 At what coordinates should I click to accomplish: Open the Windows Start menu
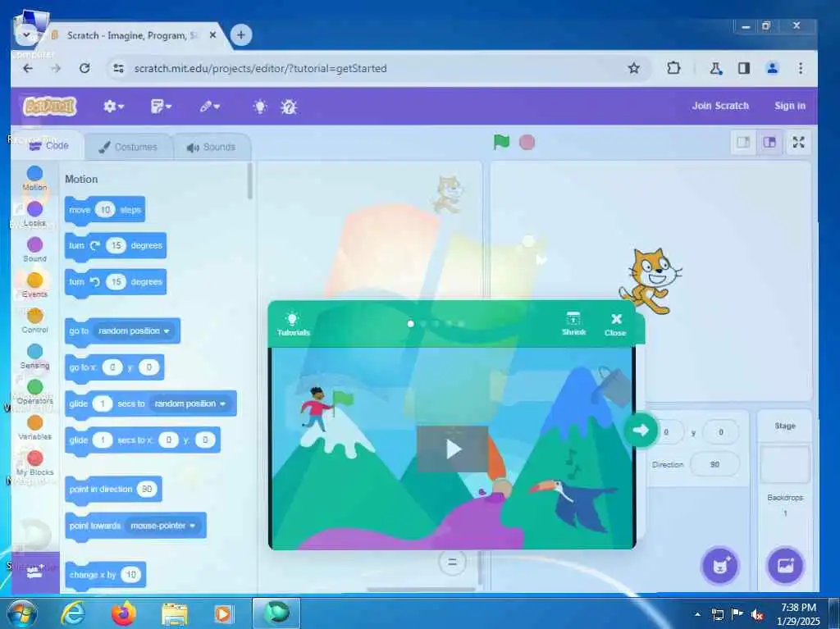[x=22, y=614]
